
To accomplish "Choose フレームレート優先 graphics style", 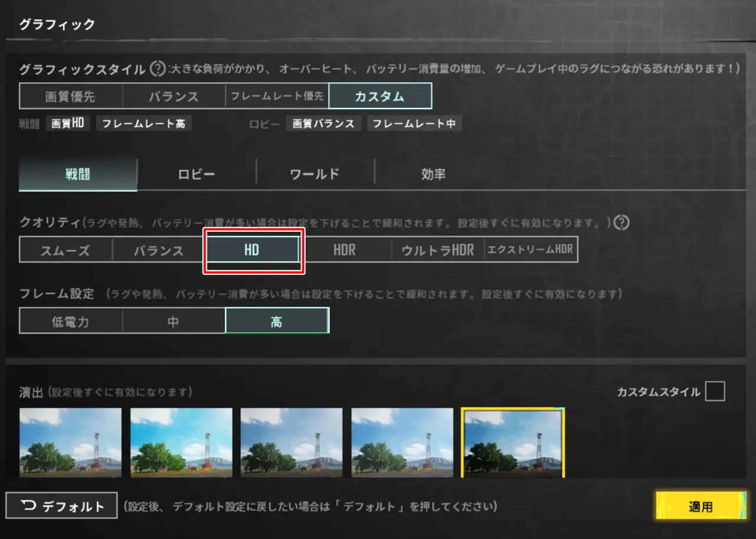I will [277, 96].
